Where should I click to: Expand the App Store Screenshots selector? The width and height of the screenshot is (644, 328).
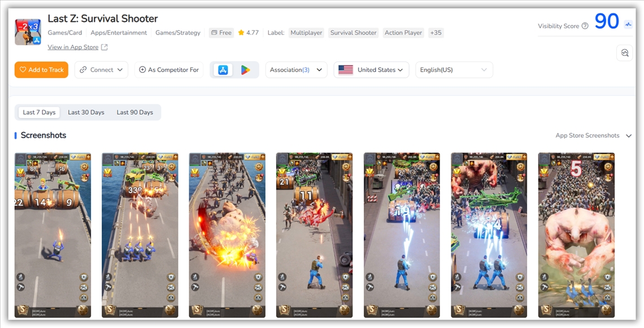[593, 135]
